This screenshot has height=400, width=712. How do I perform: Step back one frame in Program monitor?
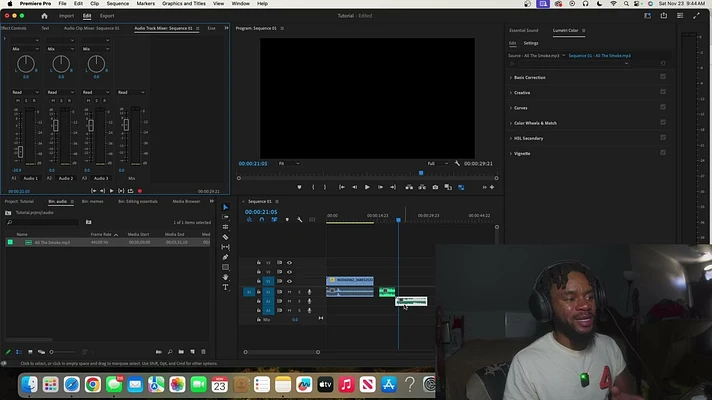pos(355,187)
